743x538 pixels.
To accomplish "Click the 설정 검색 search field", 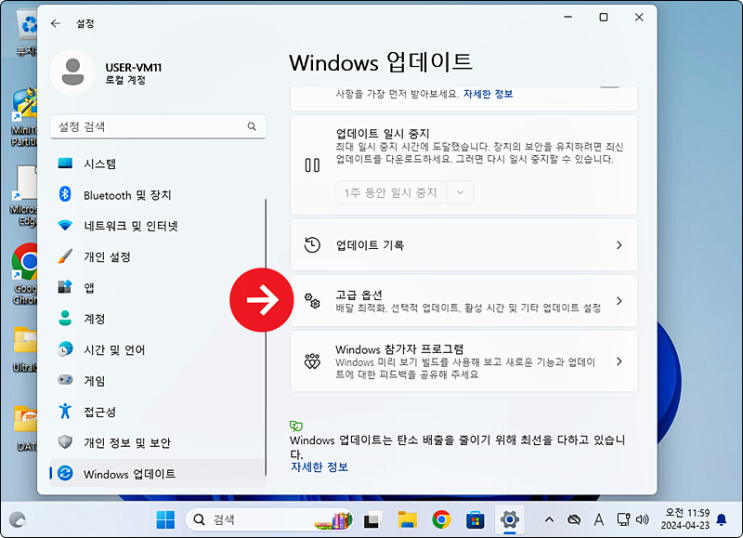I will coord(158,127).
